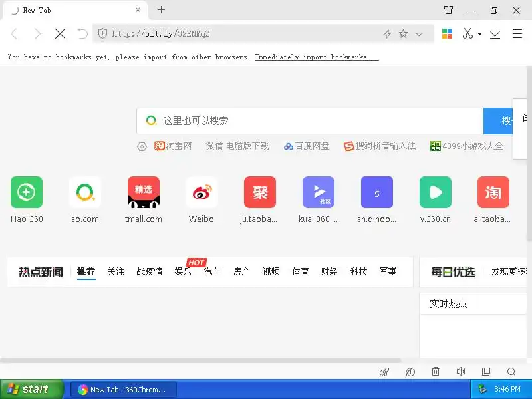Click the page search input box
532x399 pixels.
point(310,121)
